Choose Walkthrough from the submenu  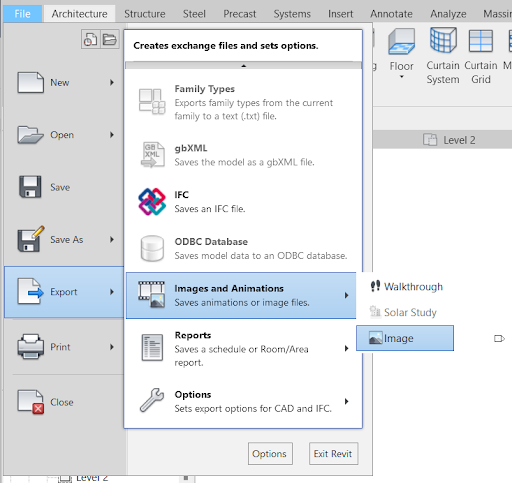(406, 286)
